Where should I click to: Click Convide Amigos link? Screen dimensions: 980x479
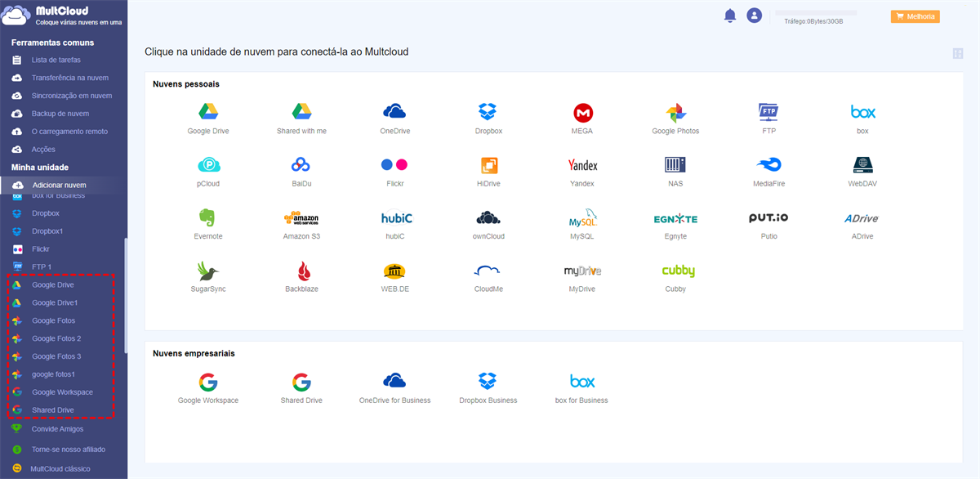57,429
